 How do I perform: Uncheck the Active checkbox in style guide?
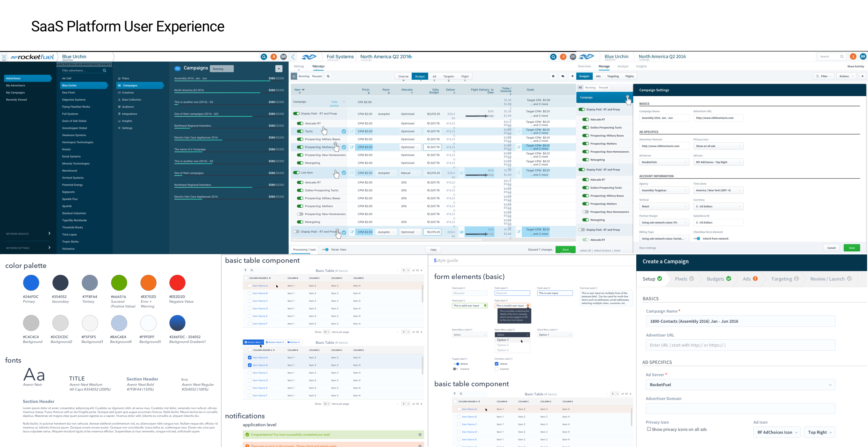496,364
